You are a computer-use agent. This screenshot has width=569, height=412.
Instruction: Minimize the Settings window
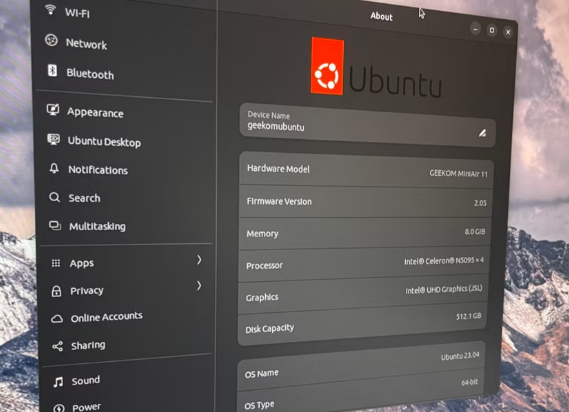pos(475,29)
